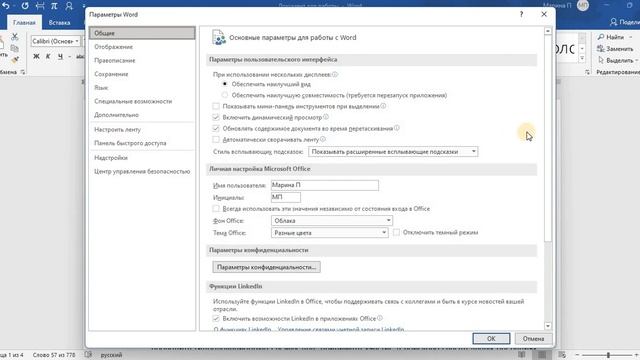Click the Copy icon in the Word ribbon

15,49
